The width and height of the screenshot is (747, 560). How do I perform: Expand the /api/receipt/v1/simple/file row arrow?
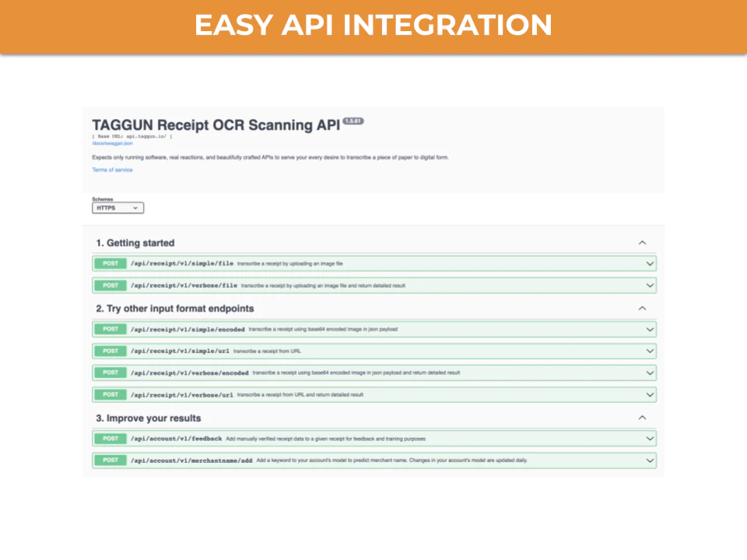point(650,264)
